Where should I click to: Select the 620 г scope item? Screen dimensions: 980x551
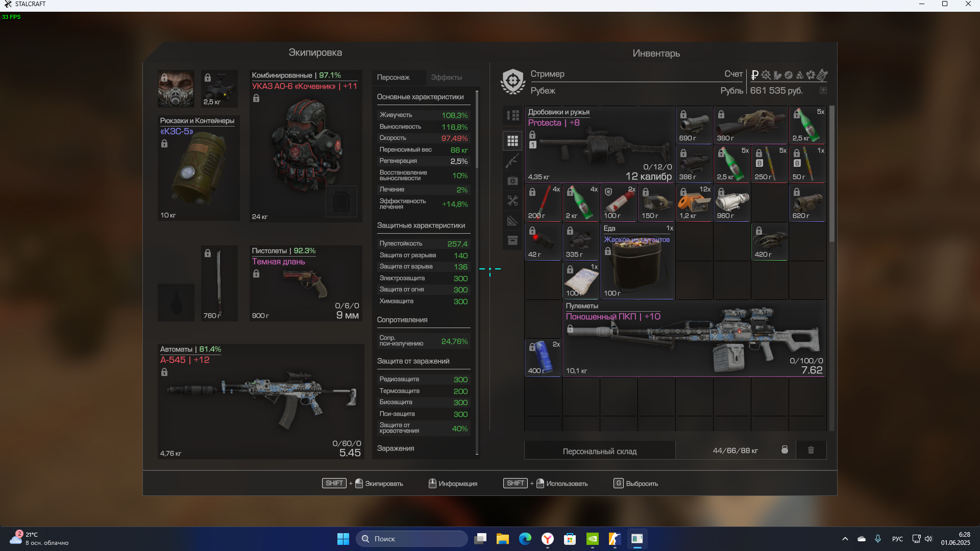pyautogui.click(x=807, y=203)
